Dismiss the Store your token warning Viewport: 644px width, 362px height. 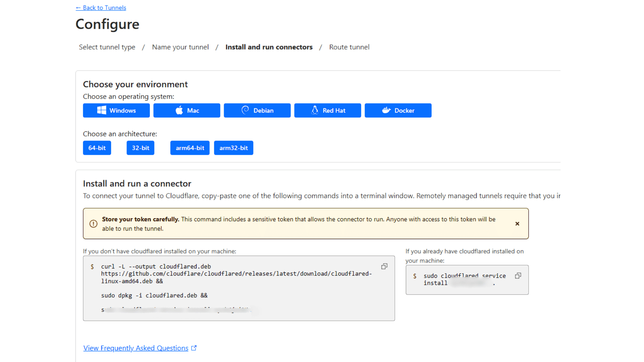pyautogui.click(x=517, y=224)
